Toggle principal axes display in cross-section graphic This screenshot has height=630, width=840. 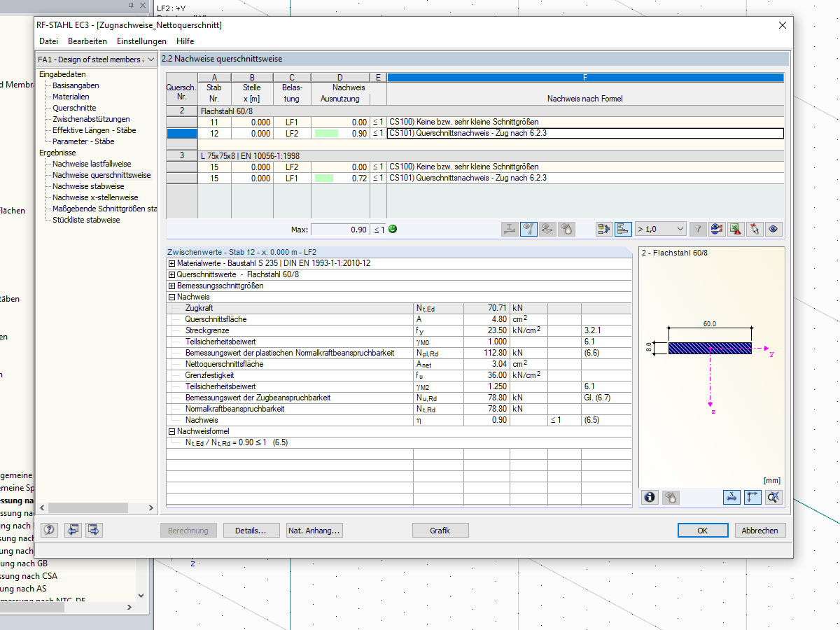(x=752, y=497)
